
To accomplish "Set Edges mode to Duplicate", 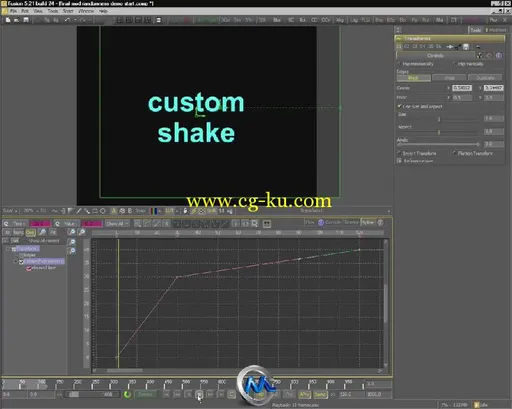I will (485, 78).
